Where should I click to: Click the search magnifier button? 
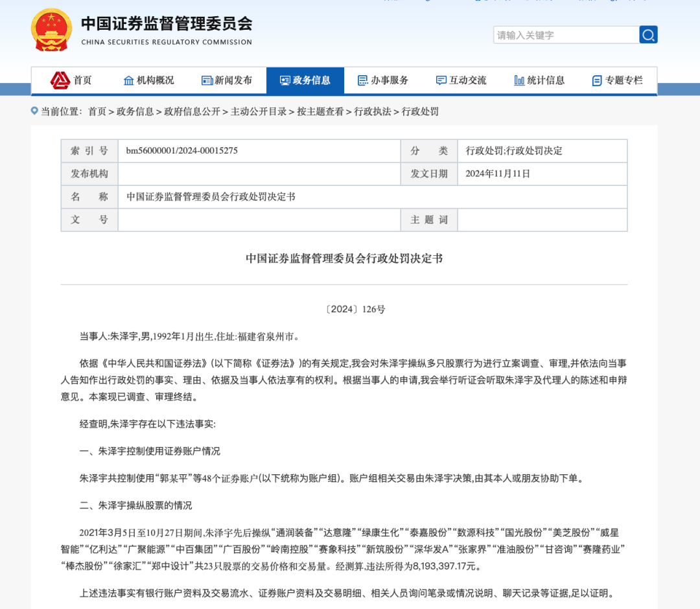[648, 35]
